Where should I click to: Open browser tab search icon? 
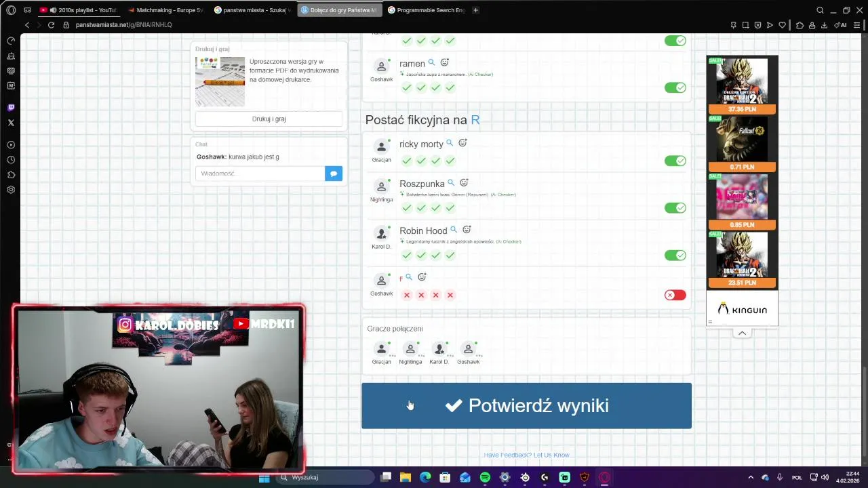tap(820, 10)
